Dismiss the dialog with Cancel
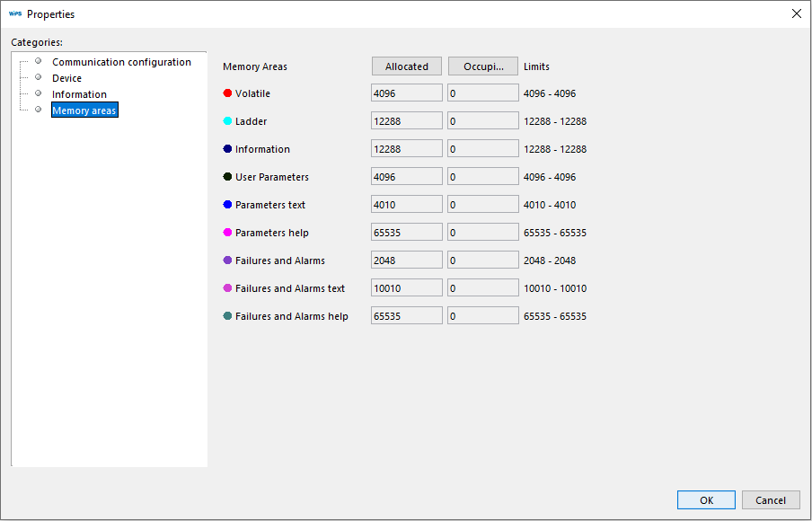This screenshot has height=521, width=812. (771, 499)
